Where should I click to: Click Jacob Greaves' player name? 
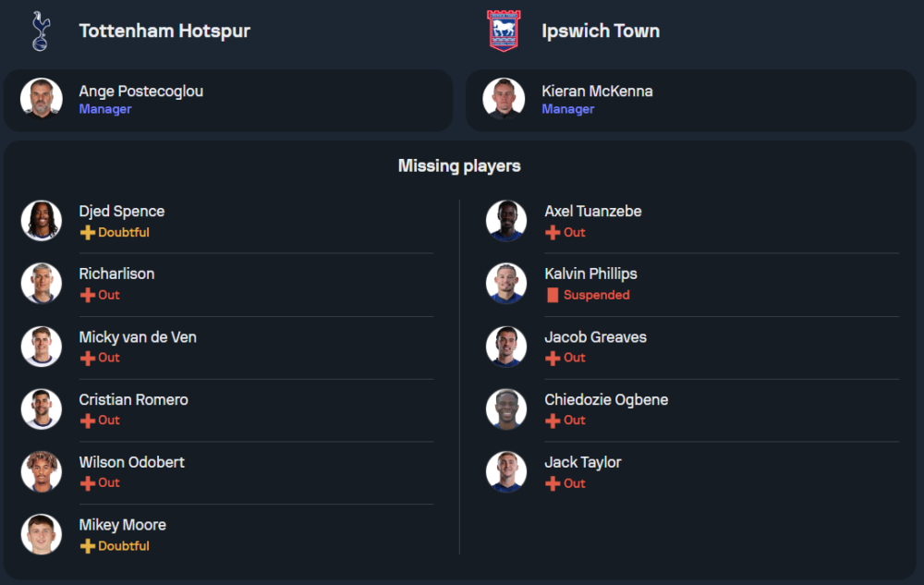click(595, 337)
